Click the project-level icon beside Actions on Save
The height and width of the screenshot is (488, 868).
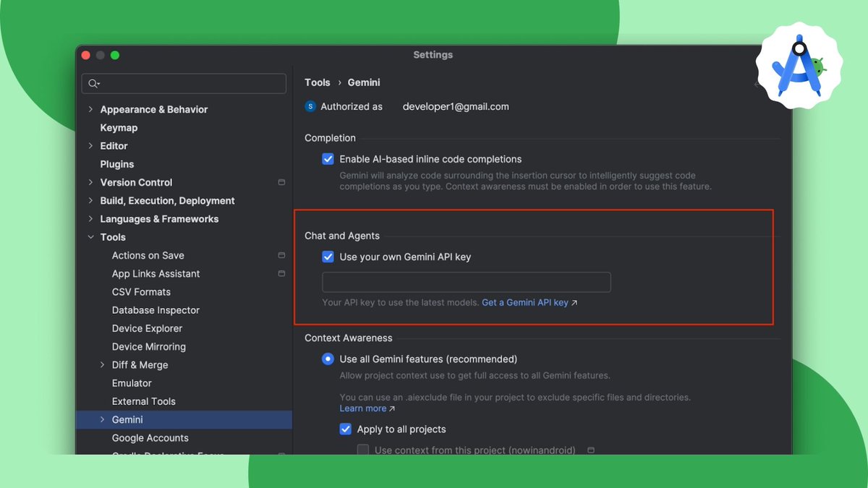coord(281,255)
